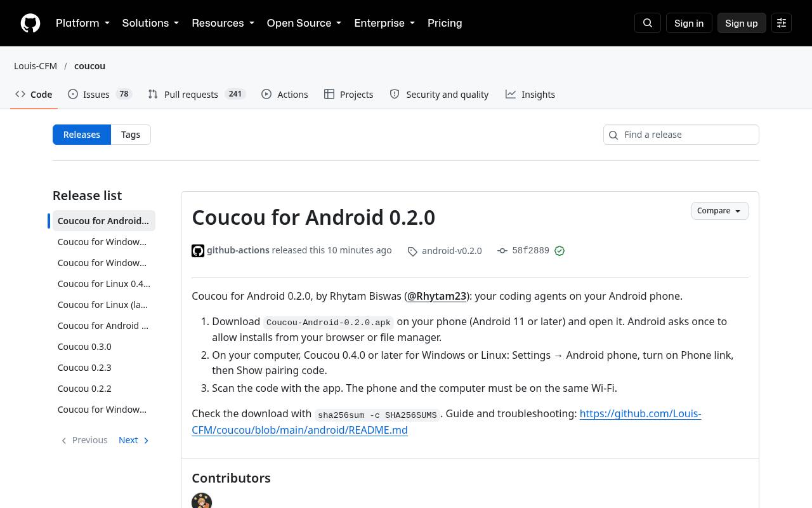812x508 pixels.
Task: Open the Issues tab
Action: tap(100, 94)
